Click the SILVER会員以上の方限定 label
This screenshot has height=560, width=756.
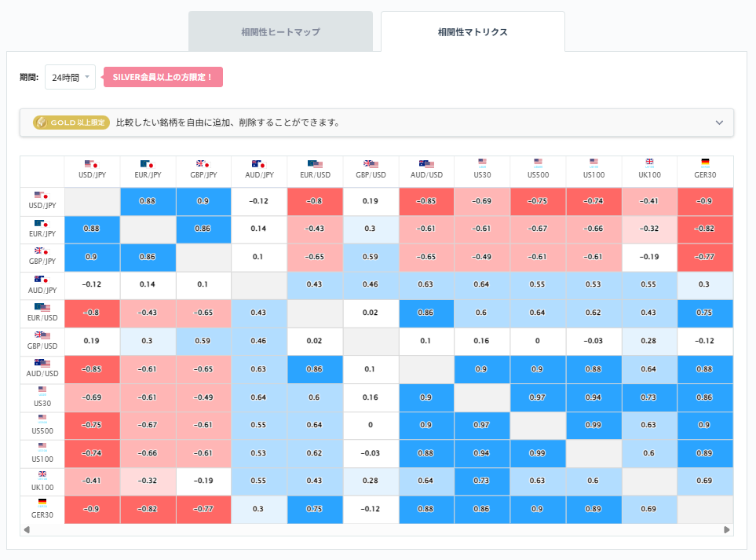pyautogui.click(x=165, y=77)
